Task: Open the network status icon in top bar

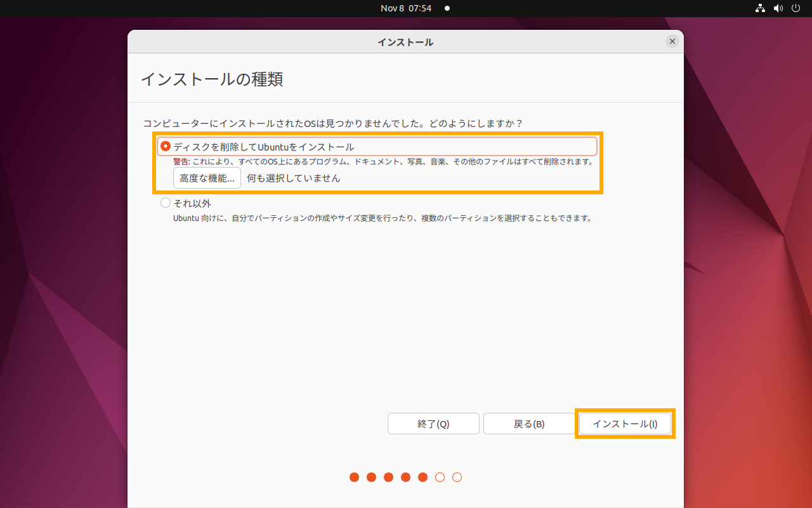Action: click(x=760, y=8)
